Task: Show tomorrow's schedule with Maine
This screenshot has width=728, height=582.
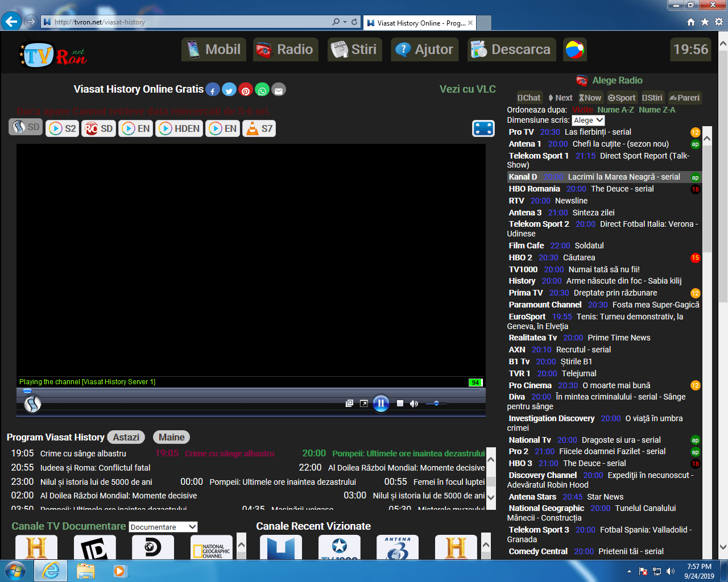Action: click(171, 437)
